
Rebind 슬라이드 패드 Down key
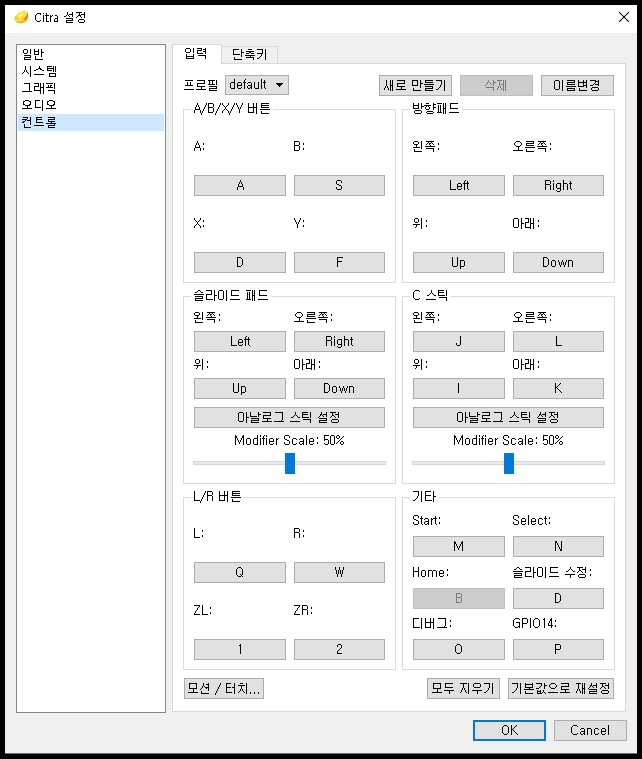pyautogui.click(x=339, y=388)
